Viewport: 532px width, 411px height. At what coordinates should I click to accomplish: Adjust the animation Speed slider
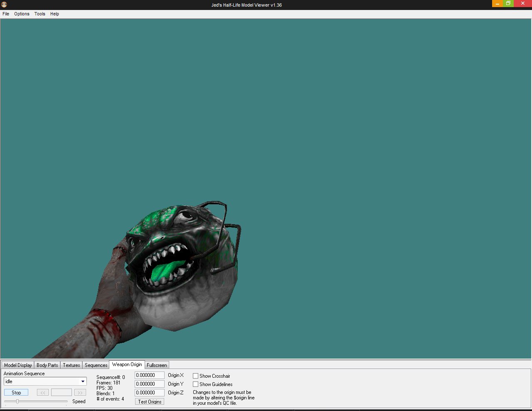pos(36,401)
